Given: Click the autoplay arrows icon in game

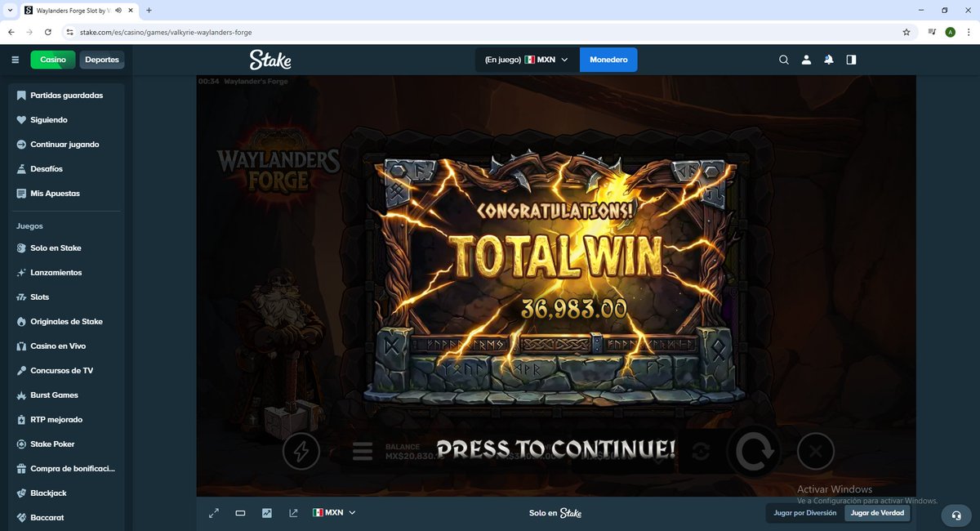Looking at the screenshot, I should tap(700, 451).
